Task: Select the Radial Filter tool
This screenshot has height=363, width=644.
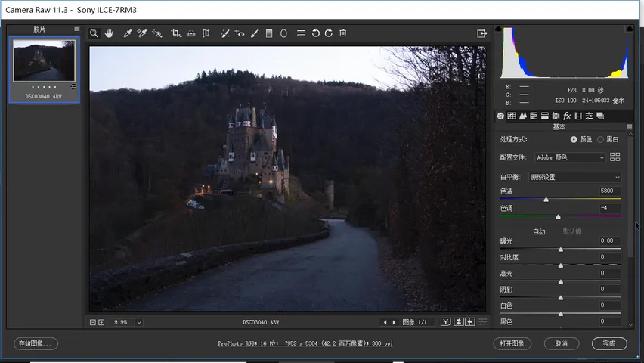Action: point(283,33)
